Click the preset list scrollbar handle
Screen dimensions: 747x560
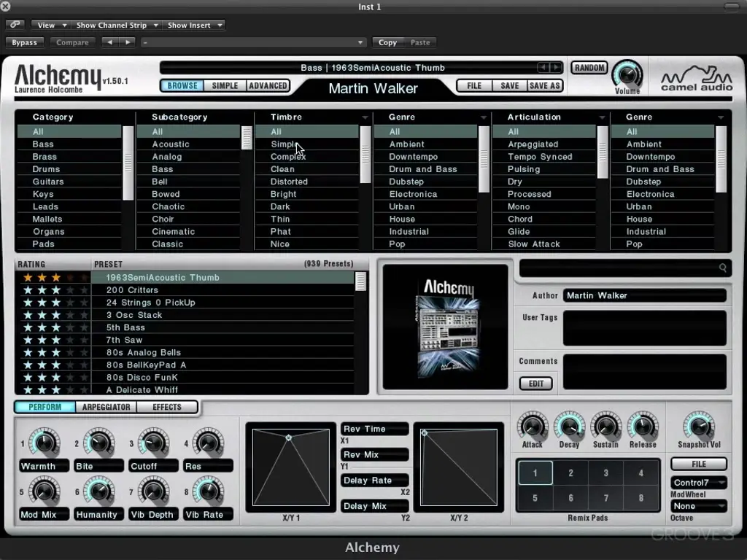pos(360,281)
